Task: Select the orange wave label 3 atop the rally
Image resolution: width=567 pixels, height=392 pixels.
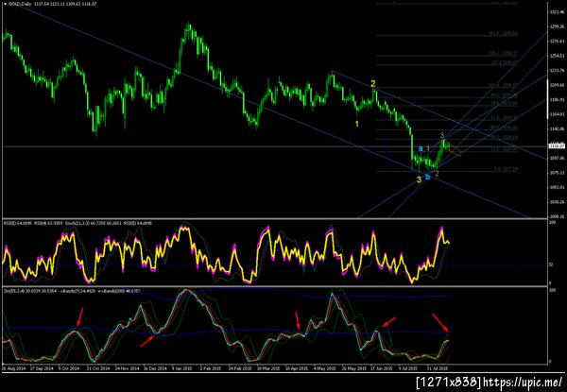Action: pos(442,135)
